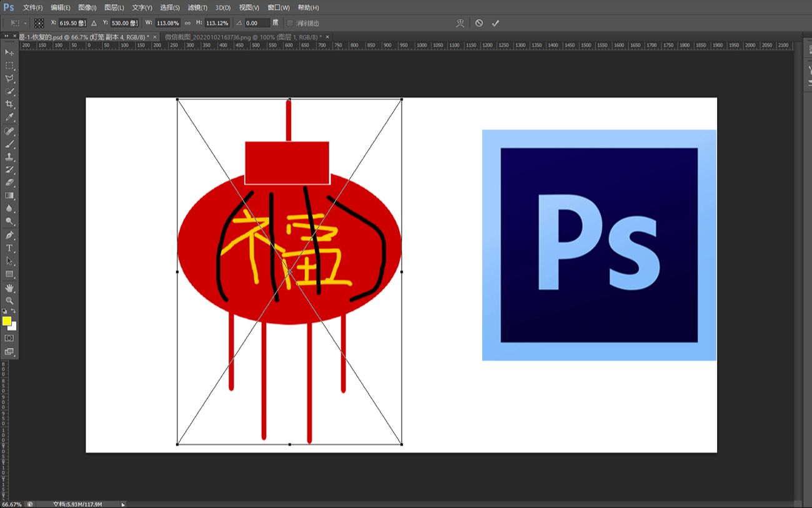Toggle relative positioning triangle for reference point
This screenshot has height=508, width=812.
pos(94,23)
